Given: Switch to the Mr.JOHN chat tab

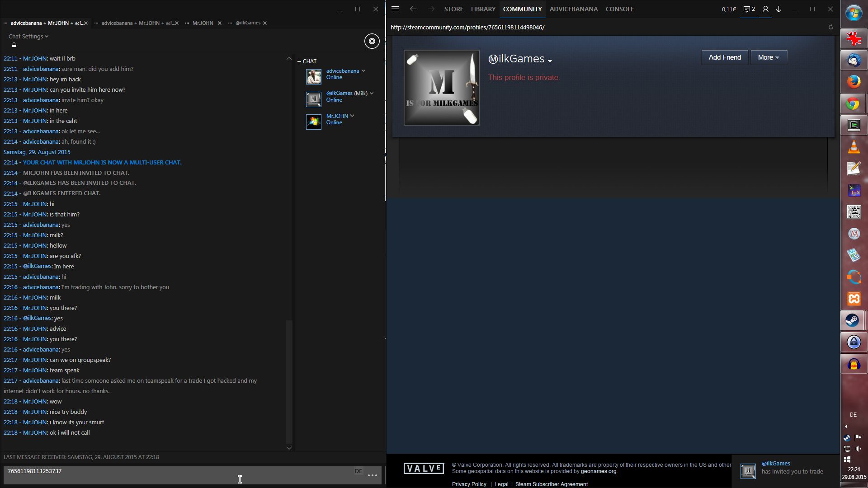Looking at the screenshot, I should [203, 23].
